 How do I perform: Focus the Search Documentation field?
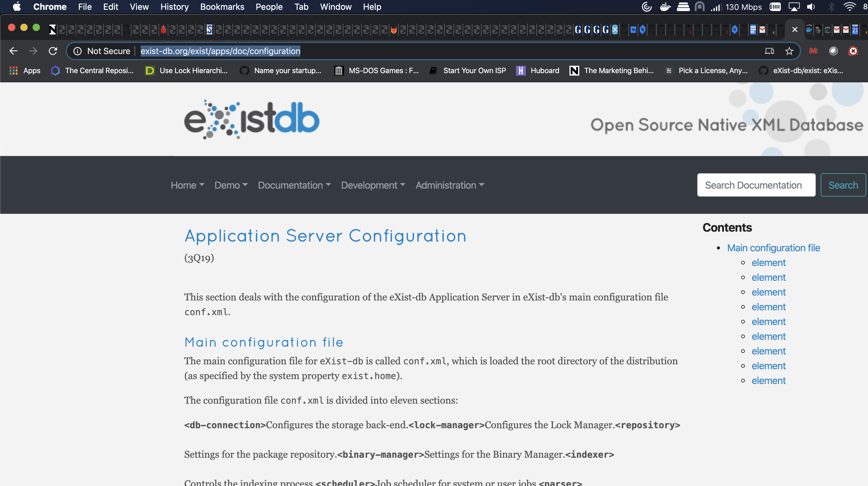coord(756,185)
